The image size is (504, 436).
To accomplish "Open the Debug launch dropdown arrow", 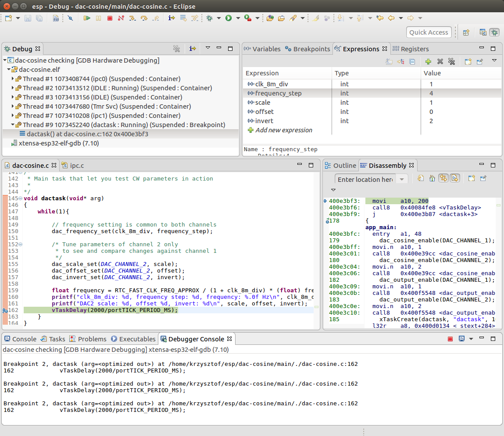I will pyautogui.click(x=220, y=18).
